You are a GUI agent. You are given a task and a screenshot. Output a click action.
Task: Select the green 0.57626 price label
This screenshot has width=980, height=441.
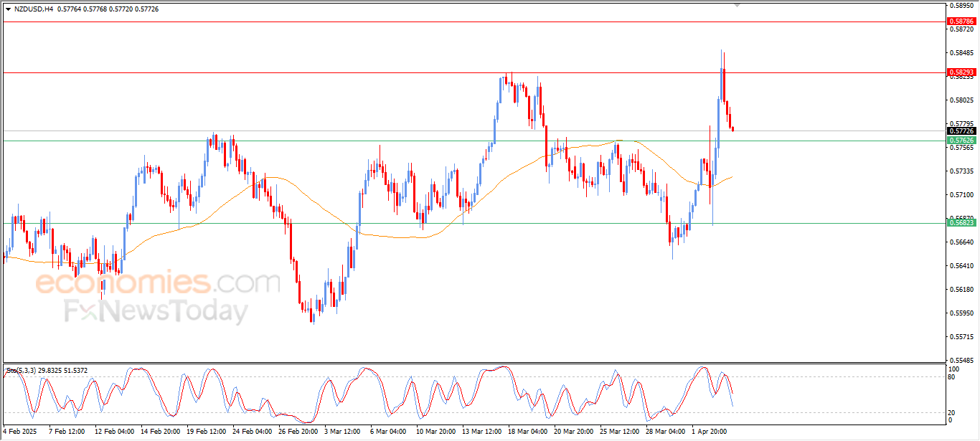(961, 141)
